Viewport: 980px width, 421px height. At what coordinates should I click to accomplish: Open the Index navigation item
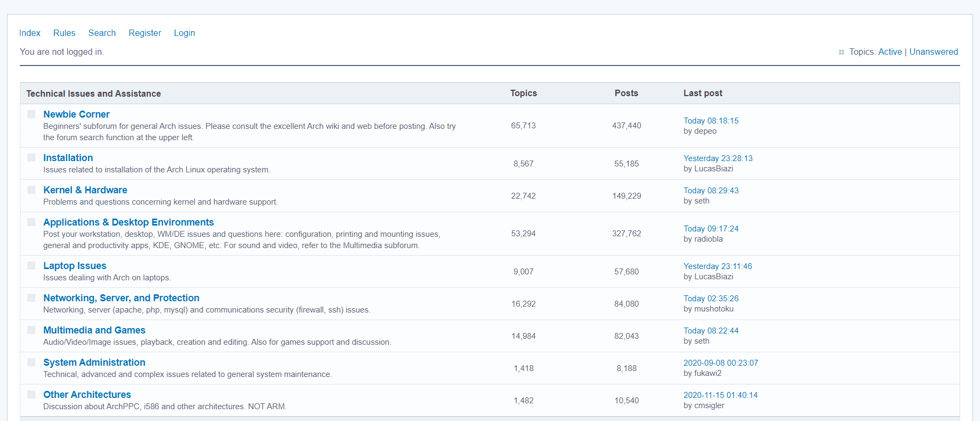point(30,33)
